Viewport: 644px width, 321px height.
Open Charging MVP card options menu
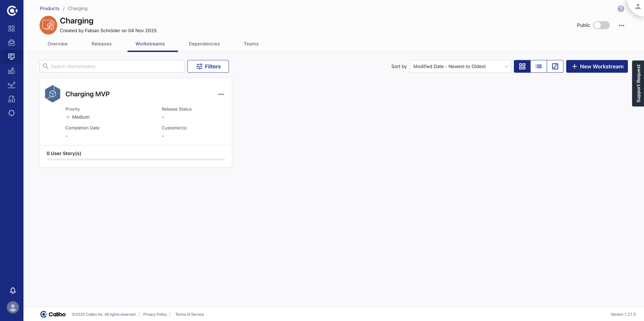point(221,94)
